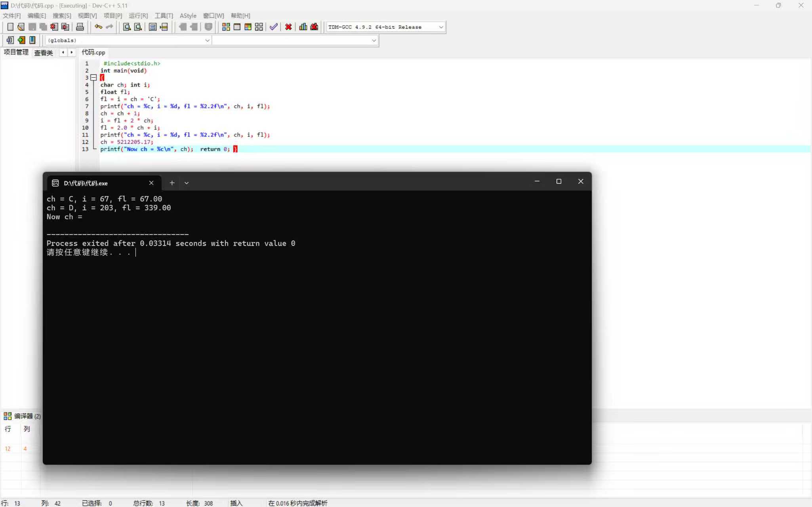This screenshot has height=507, width=812.
Task: Click the red X Stop Execution icon
Action: pyautogui.click(x=288, y=27)
